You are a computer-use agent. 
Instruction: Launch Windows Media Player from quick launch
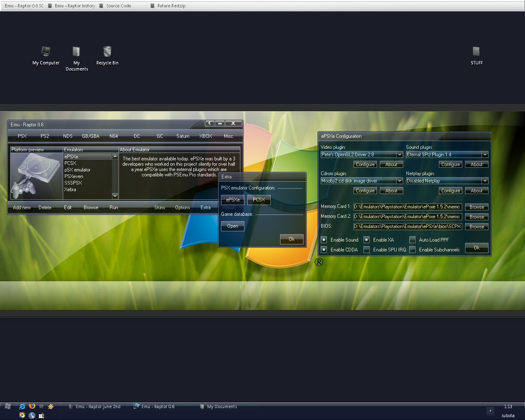click(22, 415)
